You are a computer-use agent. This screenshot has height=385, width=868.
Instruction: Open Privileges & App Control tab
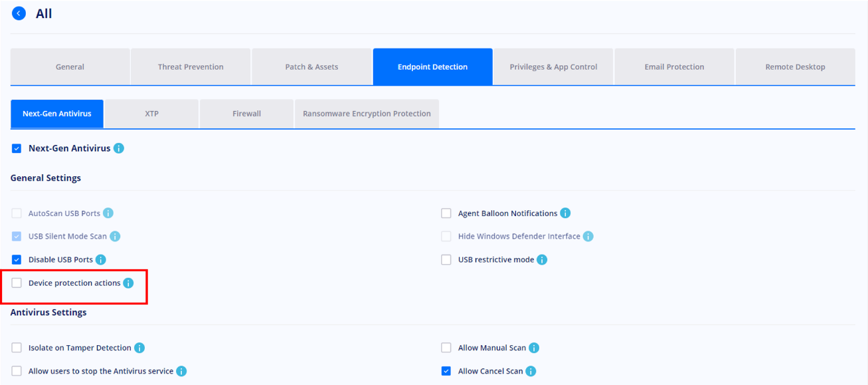(x=553, y=66)
